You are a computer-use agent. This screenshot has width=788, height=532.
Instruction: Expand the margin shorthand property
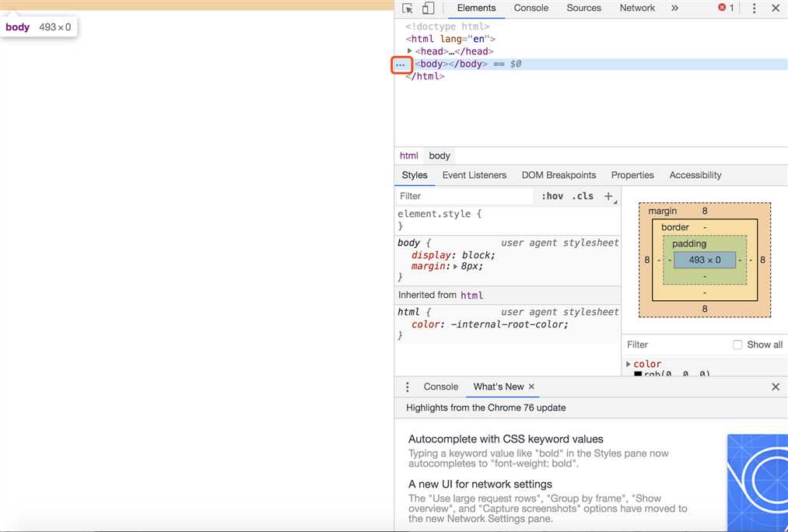coord(456,266)
